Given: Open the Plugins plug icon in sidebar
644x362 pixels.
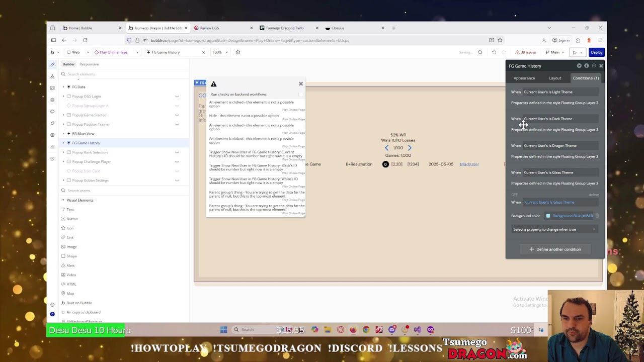Looking at the screenshot, I should click(x=52, y=123).
